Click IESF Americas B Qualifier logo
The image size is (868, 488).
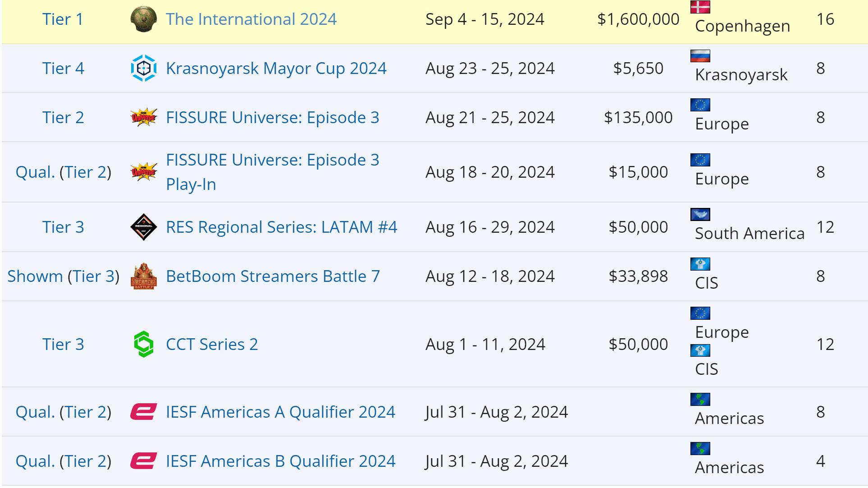click(143, 461)
